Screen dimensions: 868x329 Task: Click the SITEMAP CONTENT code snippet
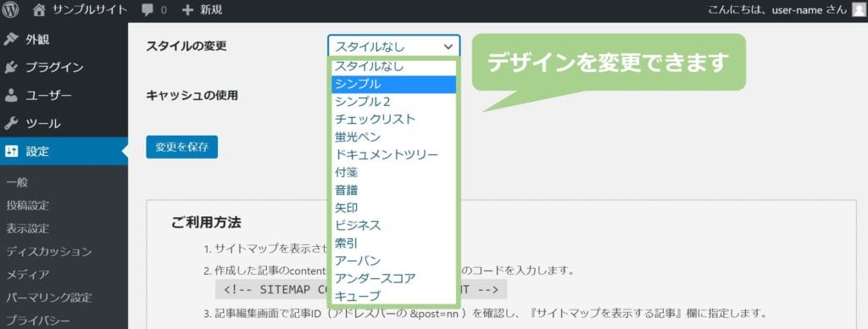361,289
